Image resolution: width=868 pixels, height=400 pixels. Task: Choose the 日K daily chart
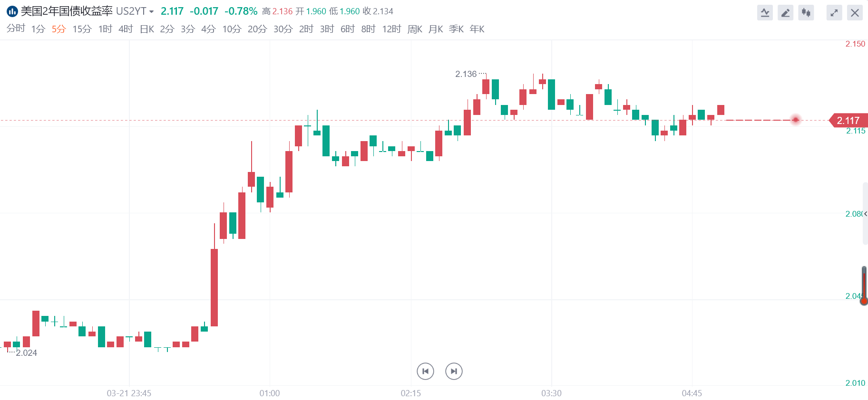pyautogui.click(x=147, y=29)
